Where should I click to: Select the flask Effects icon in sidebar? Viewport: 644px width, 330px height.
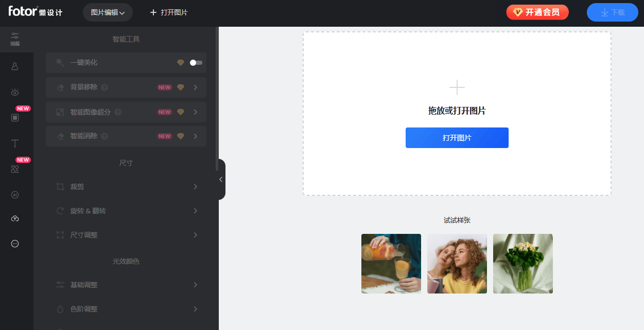pos(15,66)
